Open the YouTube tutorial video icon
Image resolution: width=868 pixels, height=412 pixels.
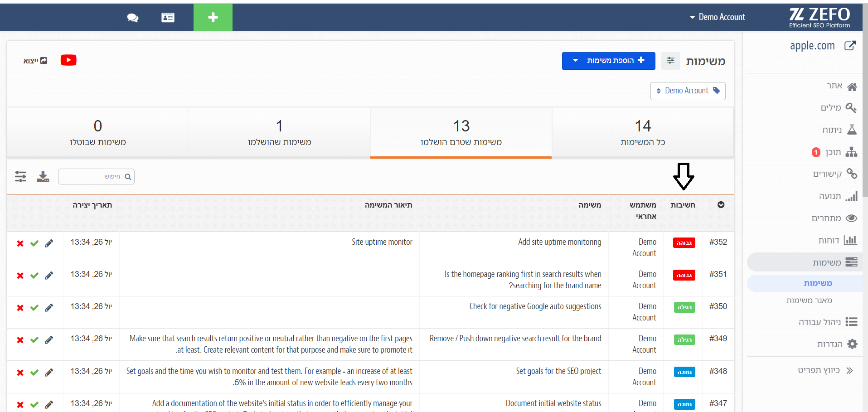coord(68,60)
